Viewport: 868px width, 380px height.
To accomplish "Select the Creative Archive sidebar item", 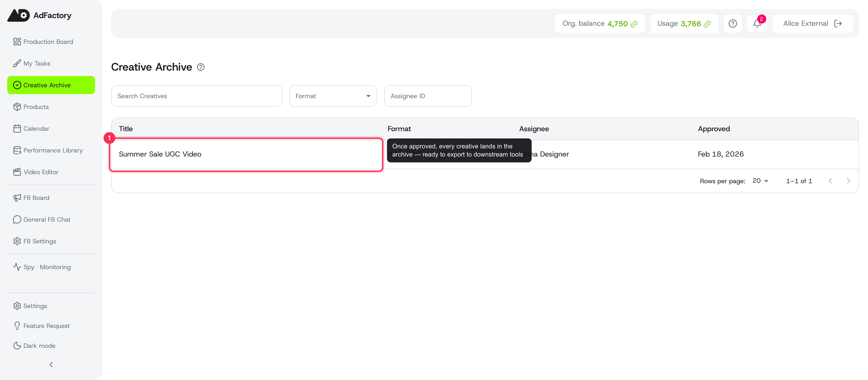I will pos(51,85).
